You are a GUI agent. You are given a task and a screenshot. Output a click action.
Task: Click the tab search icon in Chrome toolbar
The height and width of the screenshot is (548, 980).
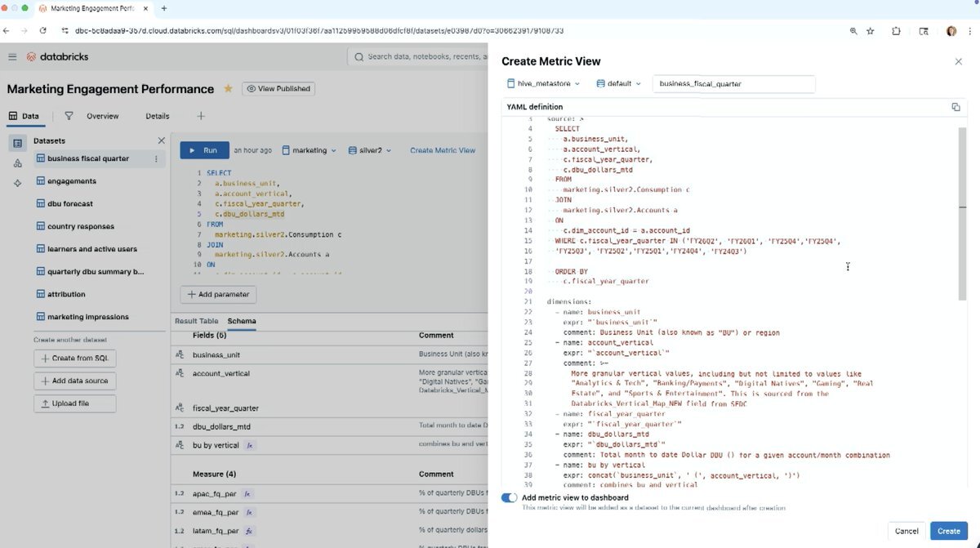(924, 31)
